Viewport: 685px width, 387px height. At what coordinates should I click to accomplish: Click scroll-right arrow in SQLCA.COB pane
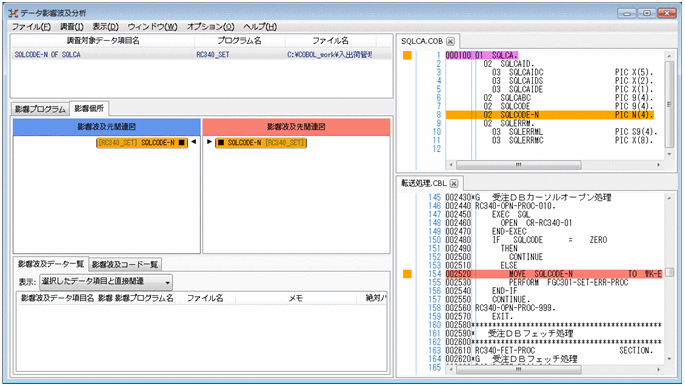658,165
